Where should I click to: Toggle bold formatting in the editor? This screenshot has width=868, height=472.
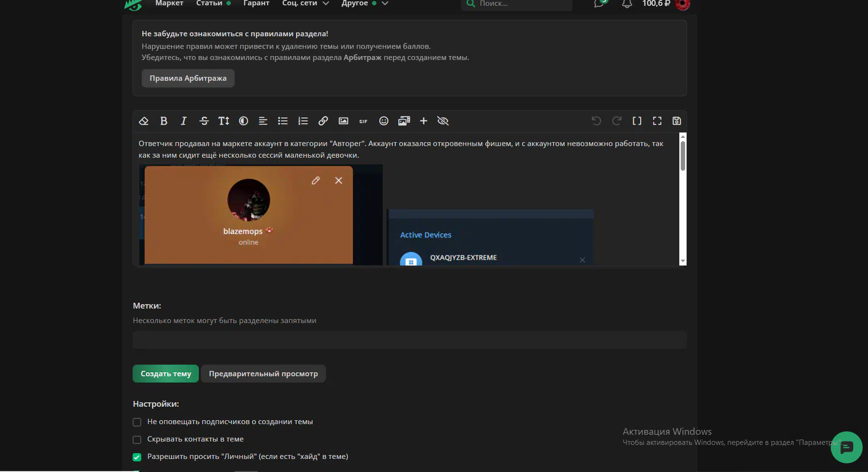164,121
